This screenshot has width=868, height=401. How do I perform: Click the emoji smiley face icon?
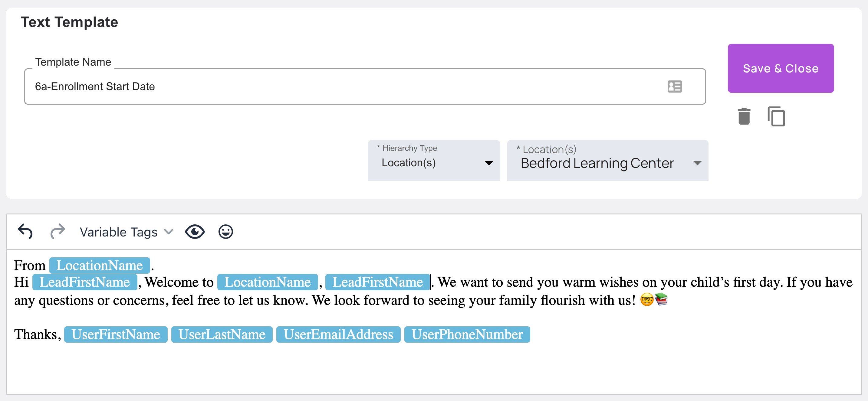click(x=226, y=232)
